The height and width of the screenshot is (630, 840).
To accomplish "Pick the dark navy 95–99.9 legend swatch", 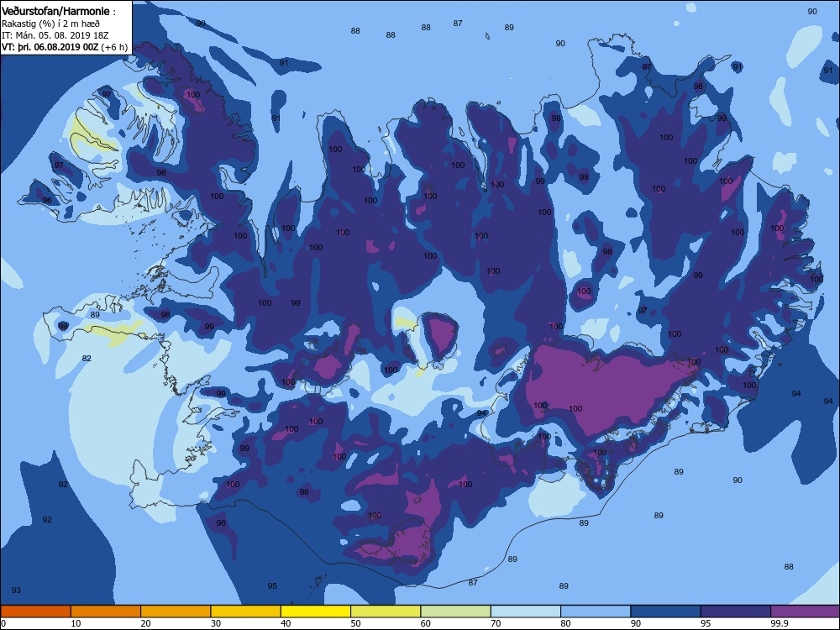I will pos(736,612).
